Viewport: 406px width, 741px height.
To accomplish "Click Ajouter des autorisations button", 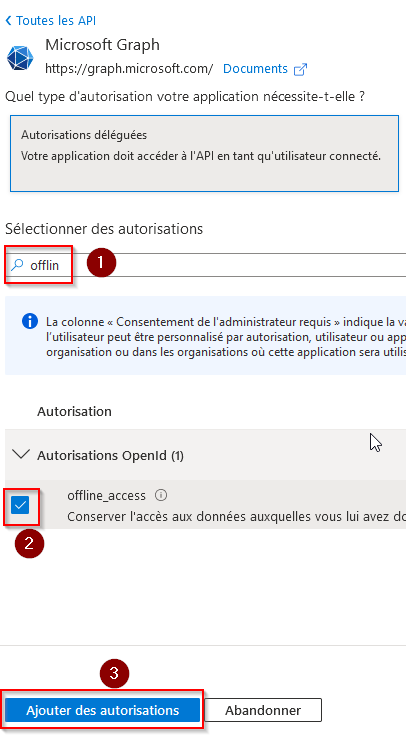I will click(x=103, y=710).
